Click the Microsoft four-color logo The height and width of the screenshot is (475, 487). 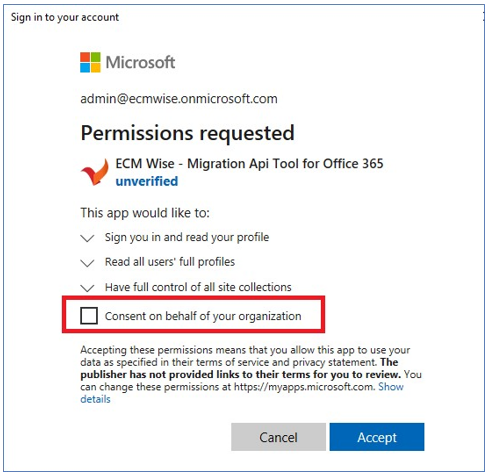[x=90, y=62]
